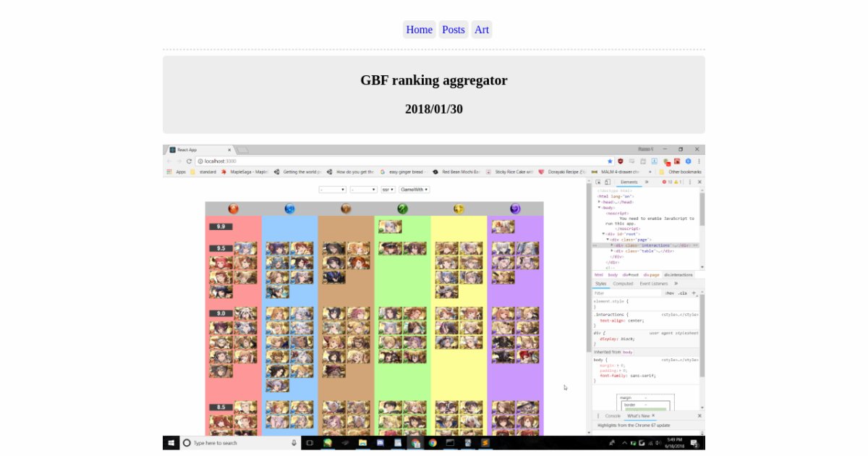Image resolution: width=868 pixels, height=456 pixels.
Task: Click the Windows Start button
Action: (171, 442)
